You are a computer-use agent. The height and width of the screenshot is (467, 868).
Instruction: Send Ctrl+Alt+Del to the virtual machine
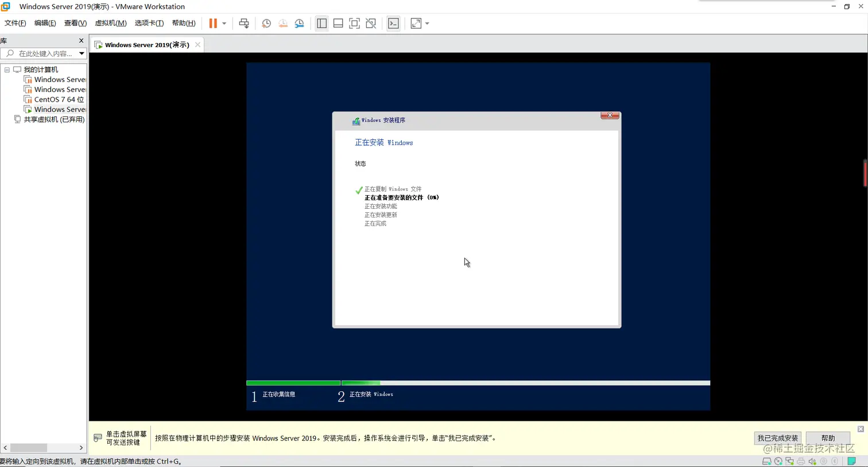pos(244,24)
